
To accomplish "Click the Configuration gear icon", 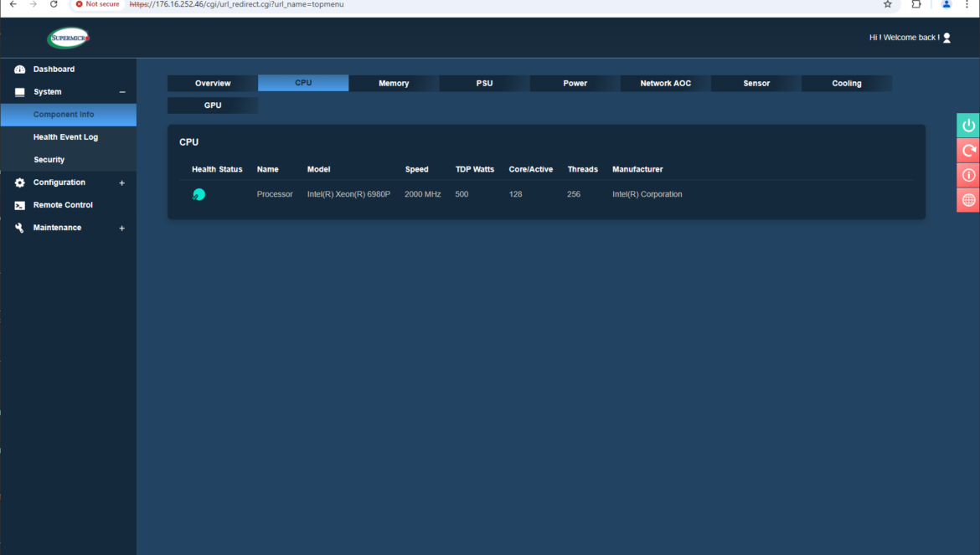I will (x=20, y=182).
